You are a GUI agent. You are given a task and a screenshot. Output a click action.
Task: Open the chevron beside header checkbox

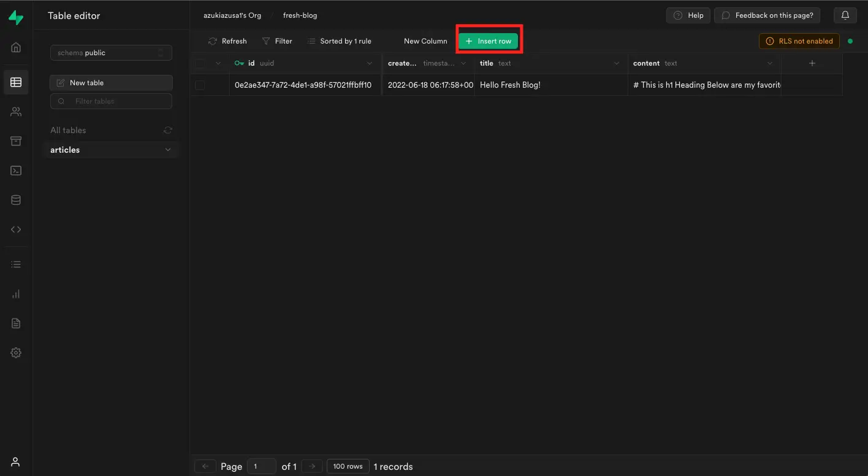[218, 63]
